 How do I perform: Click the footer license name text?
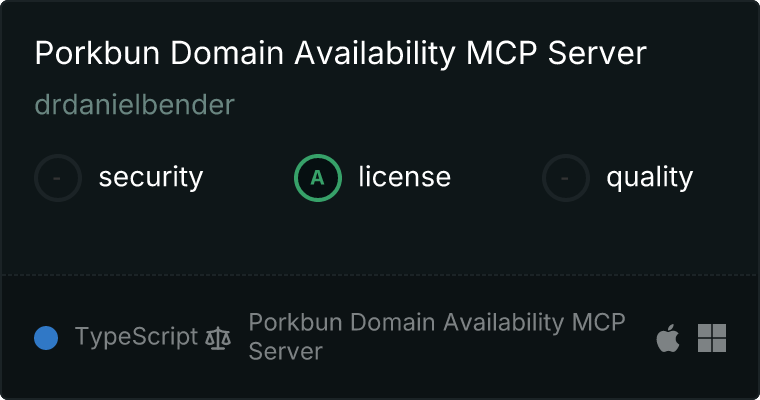(x=437, y=337)
